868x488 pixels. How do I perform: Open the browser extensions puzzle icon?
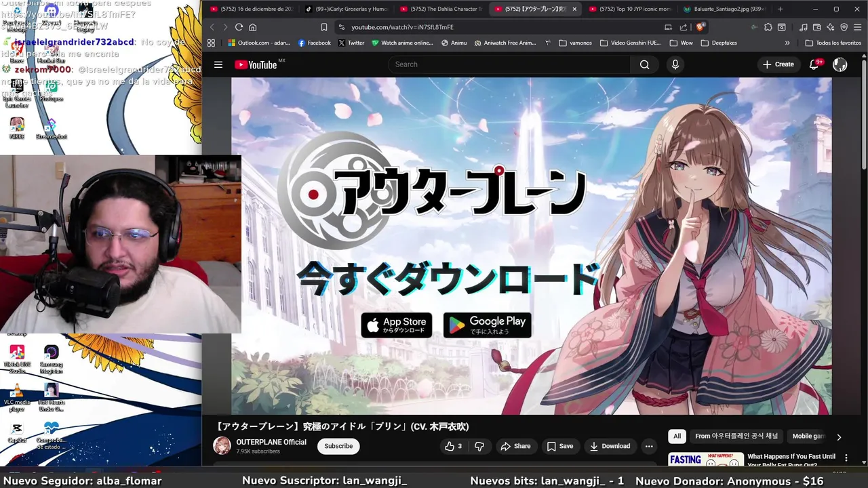pos(768,27)
